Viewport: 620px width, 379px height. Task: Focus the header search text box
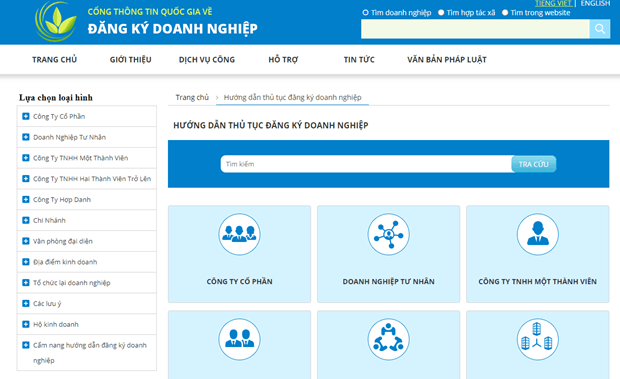tap(475, 29)
